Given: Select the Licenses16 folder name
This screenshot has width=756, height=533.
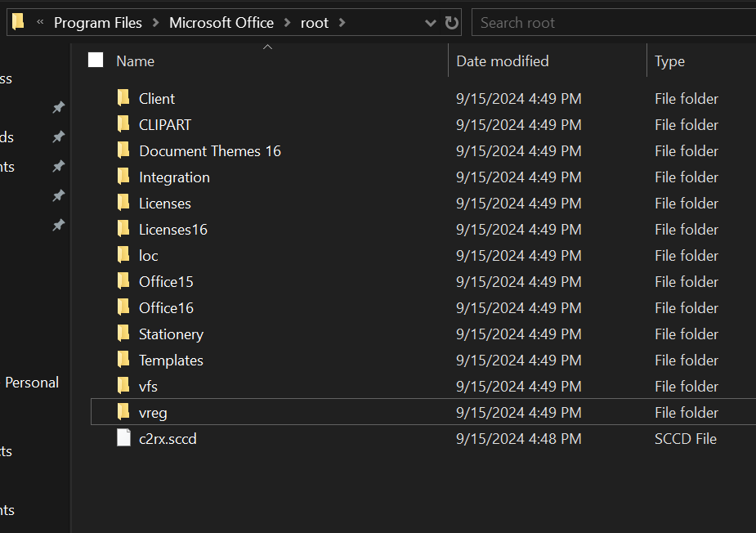Looking at the screenshot, I should coord(173,230).
